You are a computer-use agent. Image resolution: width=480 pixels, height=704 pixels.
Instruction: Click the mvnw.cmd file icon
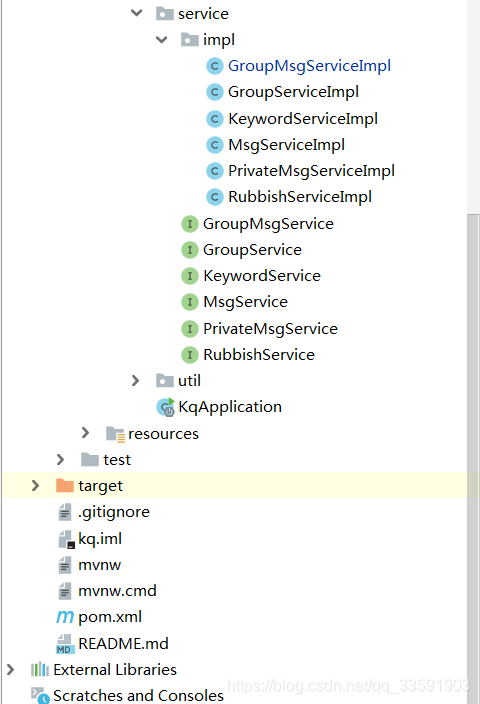pos(65,591)
